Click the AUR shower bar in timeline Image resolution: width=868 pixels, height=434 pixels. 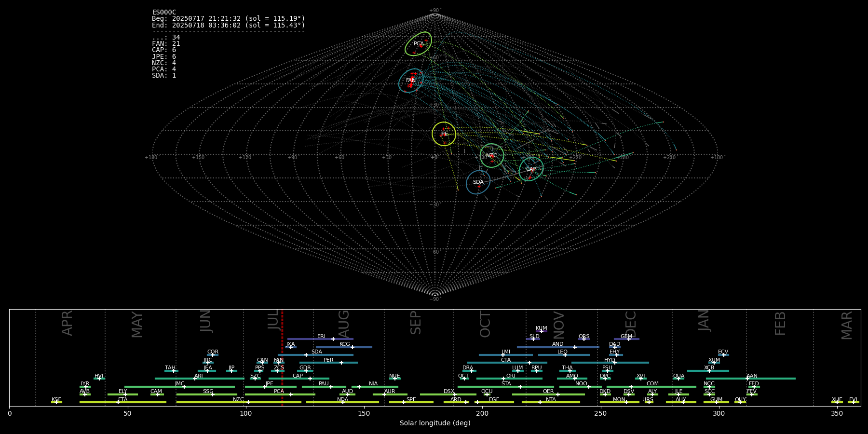(x=390, y=394)
